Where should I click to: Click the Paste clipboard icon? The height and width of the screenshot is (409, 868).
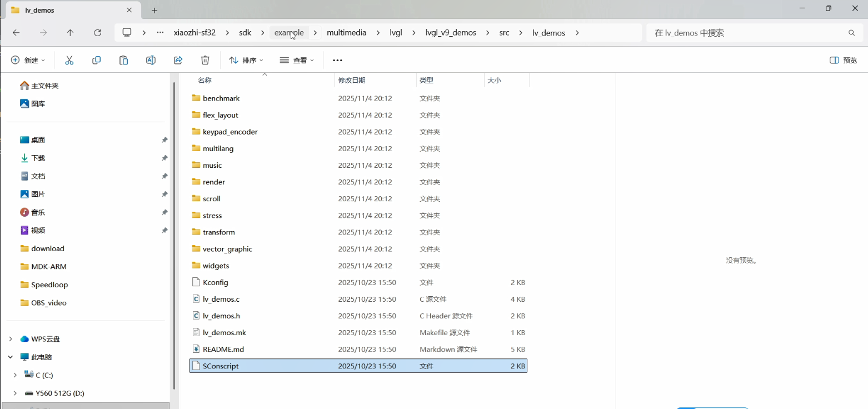[x=123, y=60]
